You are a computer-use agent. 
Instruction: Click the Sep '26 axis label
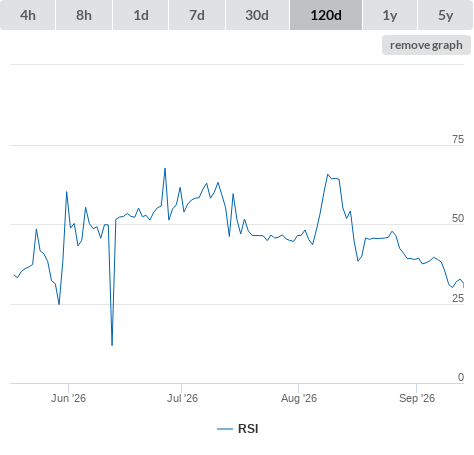(417, 398)
